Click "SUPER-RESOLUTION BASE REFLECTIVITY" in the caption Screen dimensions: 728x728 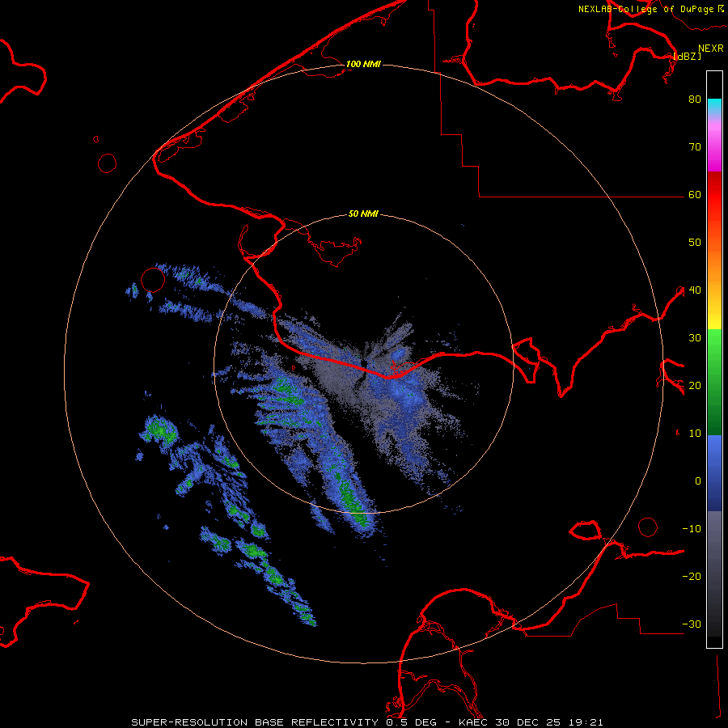click(x=255, y=722)
